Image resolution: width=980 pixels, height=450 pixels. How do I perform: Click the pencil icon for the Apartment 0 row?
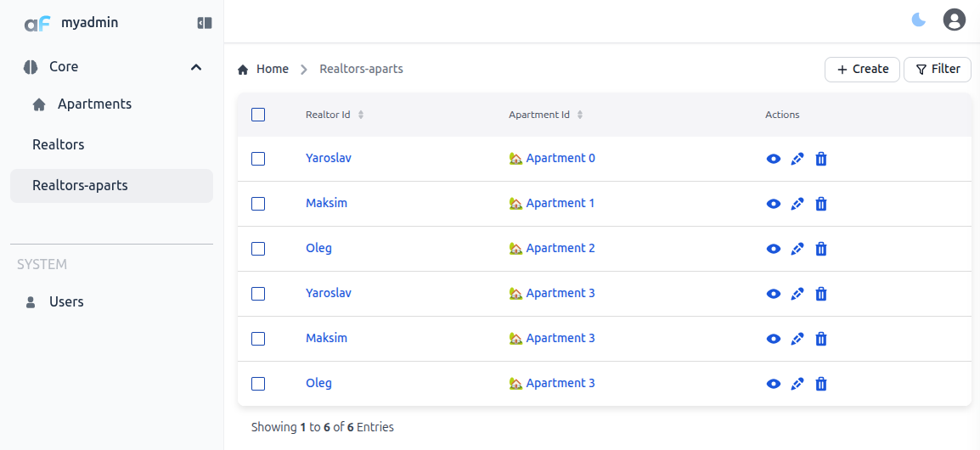(x=797, y=159)
